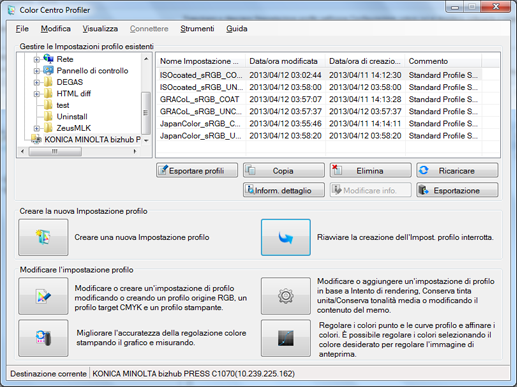Screen dimensions: 517x387
Task: Click the Esportazione button
Action: pos(457,190)
